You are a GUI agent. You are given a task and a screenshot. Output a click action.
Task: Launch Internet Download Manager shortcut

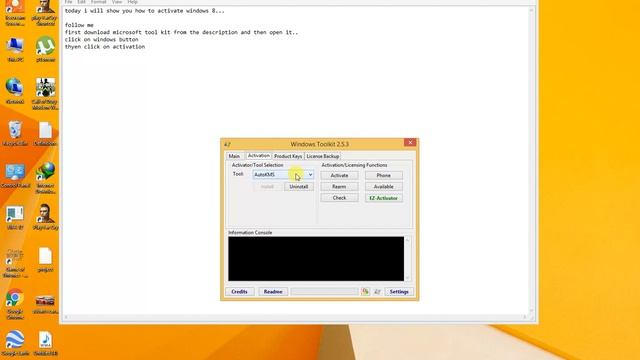click(x=45, y=178)
